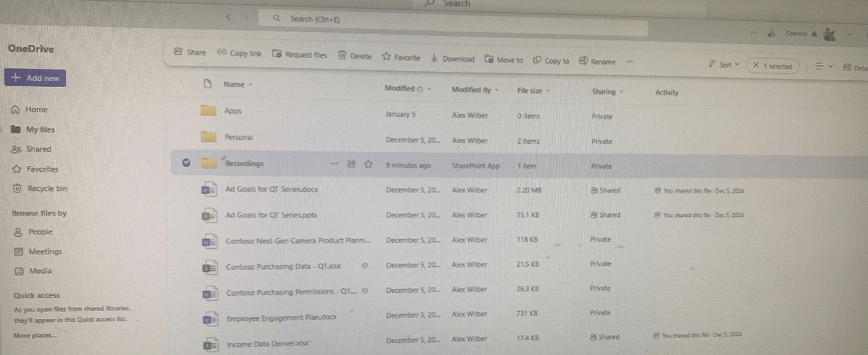Click the search box field
Viewport: 868px width, 355px height.
click(x=452, y=22)
